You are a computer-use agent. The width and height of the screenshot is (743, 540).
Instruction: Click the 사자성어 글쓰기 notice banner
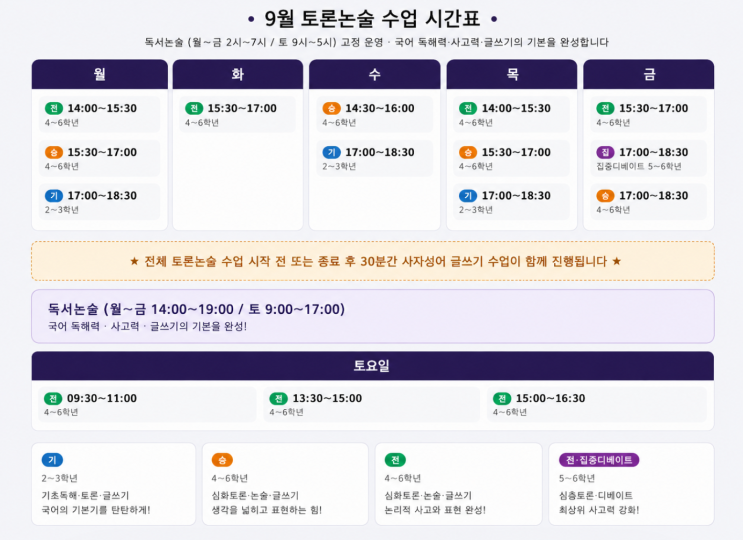(372, 261)
